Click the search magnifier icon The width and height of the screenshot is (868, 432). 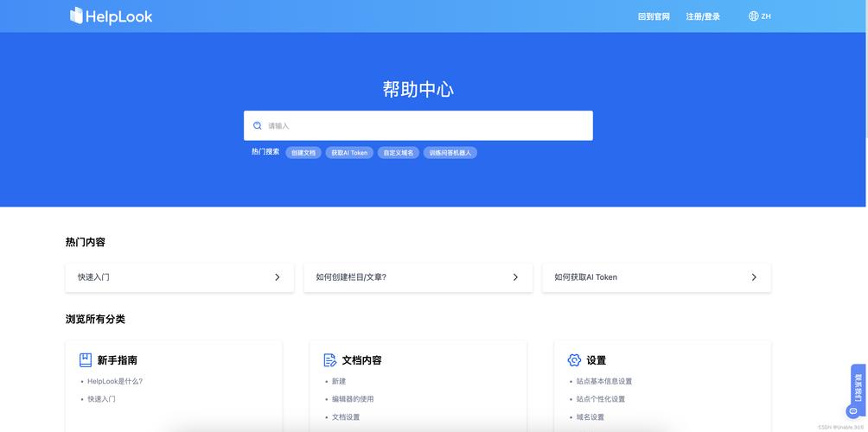coord(258,125)
